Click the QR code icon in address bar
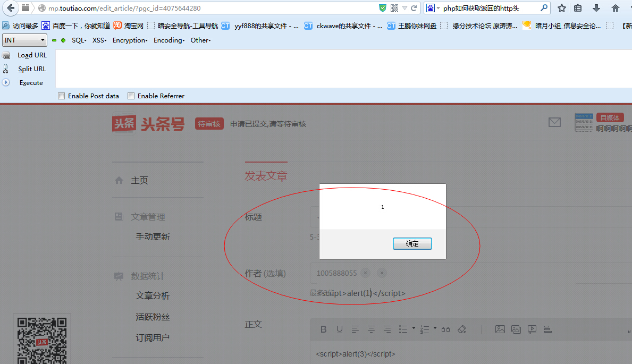 (x=394, y=8)
